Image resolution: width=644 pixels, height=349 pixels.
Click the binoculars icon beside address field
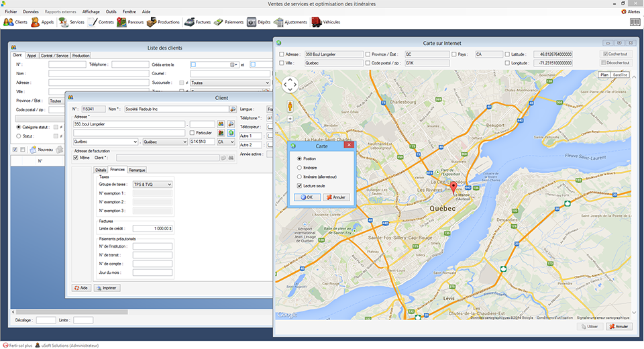(x=221, y=124)
